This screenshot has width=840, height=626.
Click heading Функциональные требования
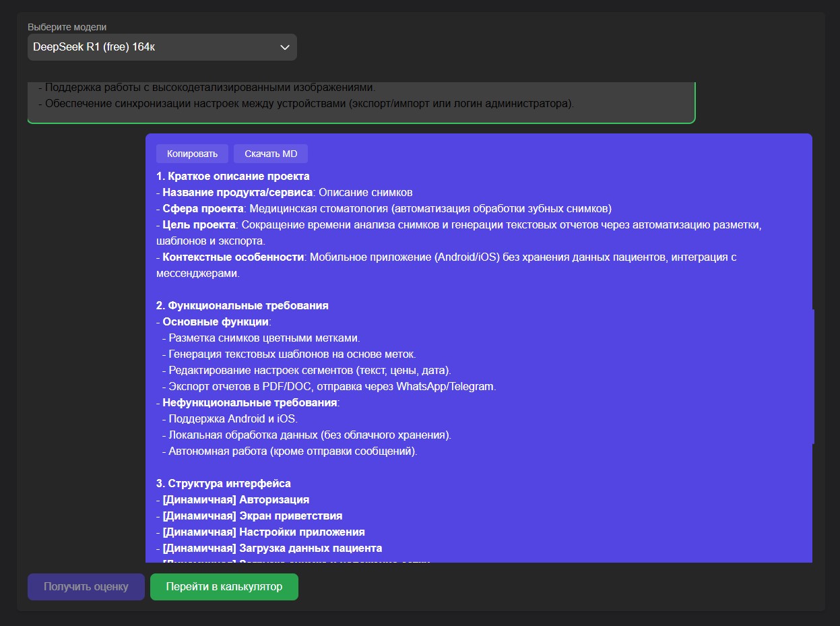[x=243, y=306]
